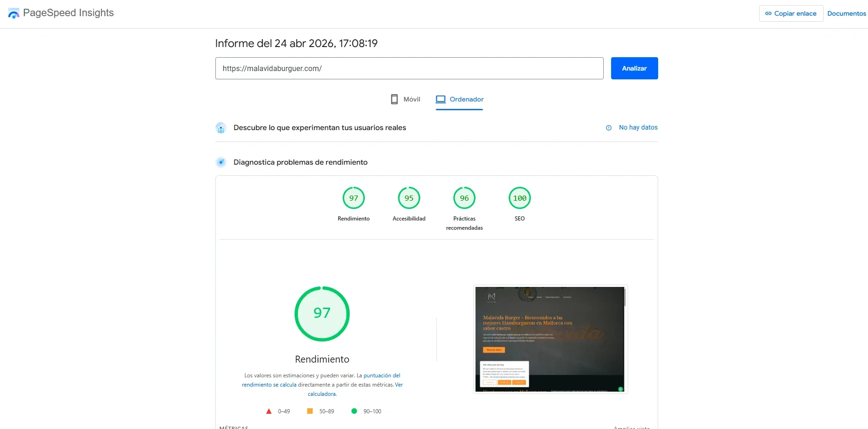Open the puntuación del rendimiento se calcula link

321,380
